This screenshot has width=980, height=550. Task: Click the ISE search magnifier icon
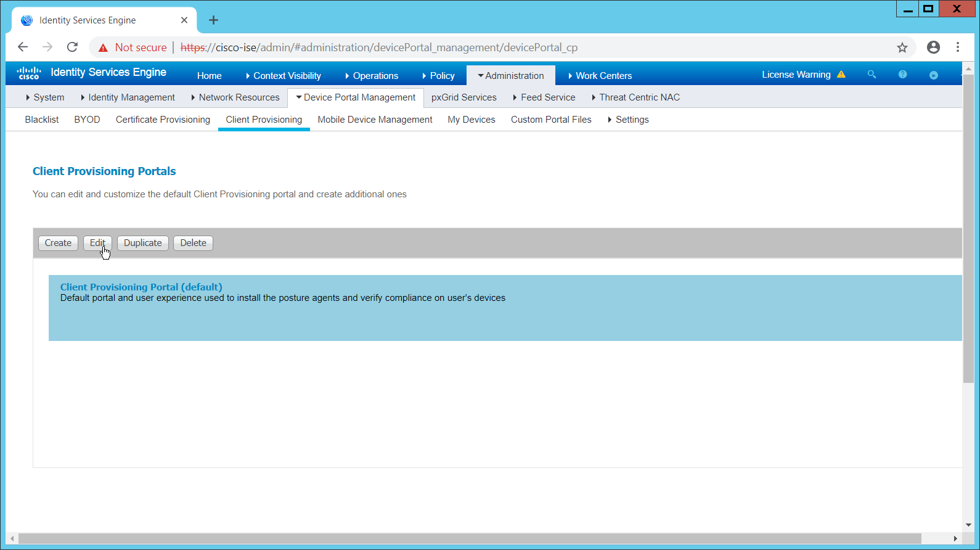[872, 75]
